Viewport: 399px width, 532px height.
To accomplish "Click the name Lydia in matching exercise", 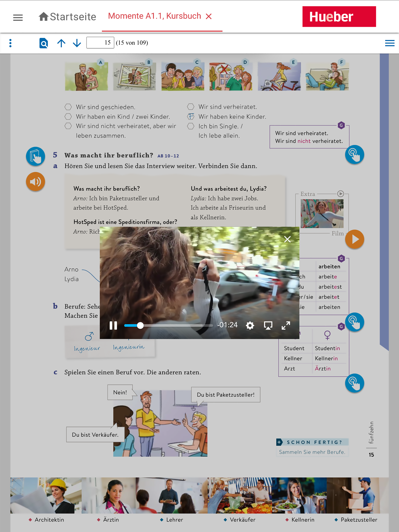I will [72, 279].
